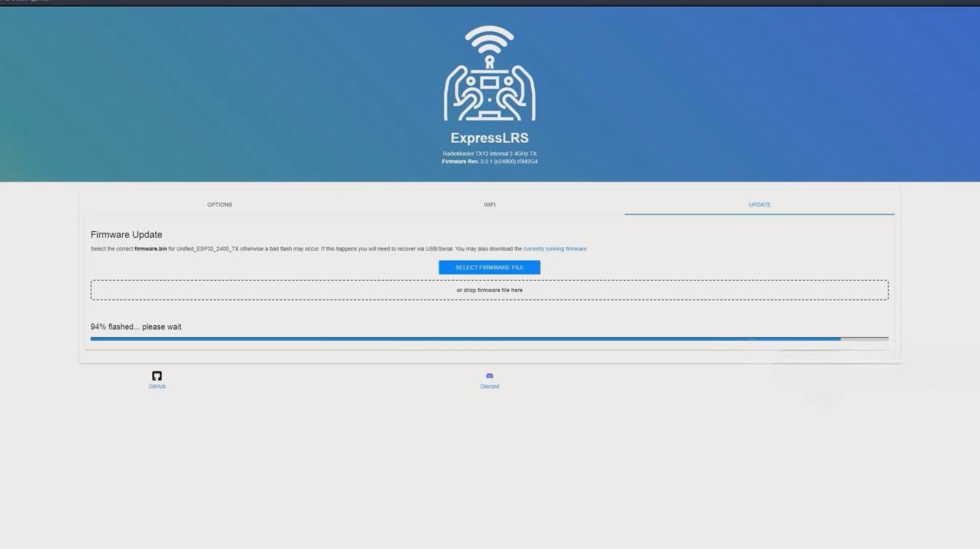Click the Unified_ESP32_2400_TX target name text
This screenshot has width=980, height=549.
coord(207,249)
